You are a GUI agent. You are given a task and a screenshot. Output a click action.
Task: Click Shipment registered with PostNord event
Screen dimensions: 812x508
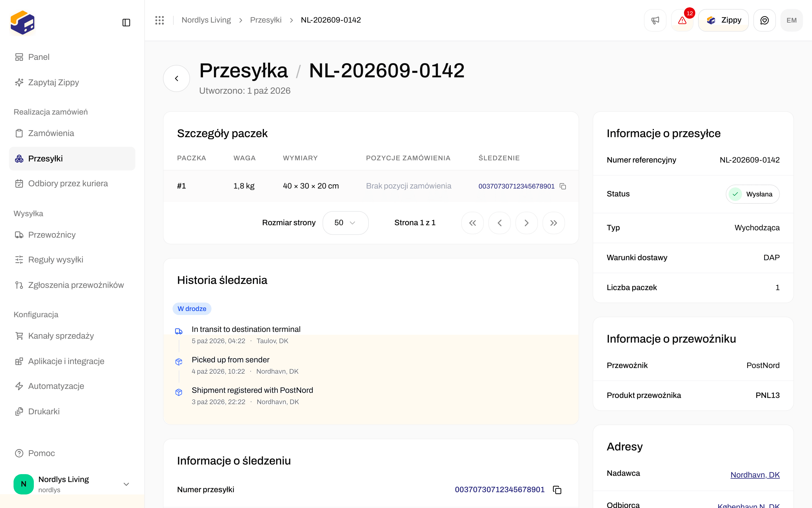252,390
